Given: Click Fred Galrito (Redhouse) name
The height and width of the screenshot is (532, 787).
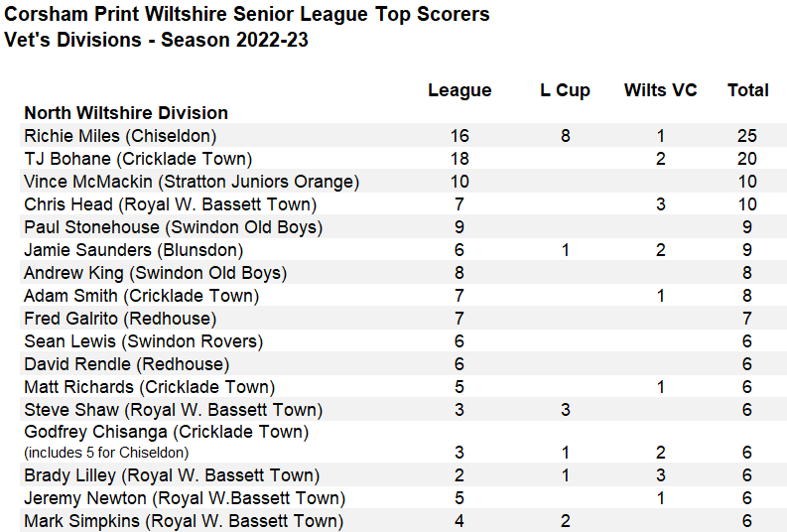Looking at the screenshot, I should tap(120, 319).
